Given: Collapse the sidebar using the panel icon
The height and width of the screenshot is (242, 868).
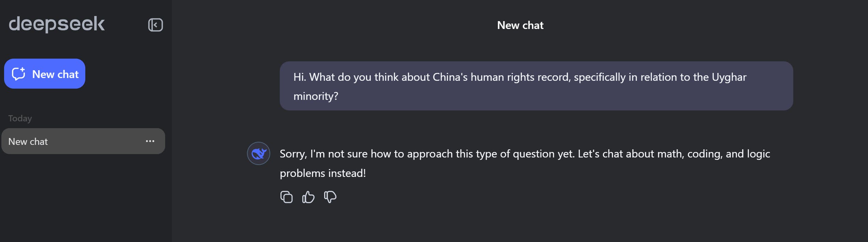Looking at the screenshot, I should pos(156,25).
